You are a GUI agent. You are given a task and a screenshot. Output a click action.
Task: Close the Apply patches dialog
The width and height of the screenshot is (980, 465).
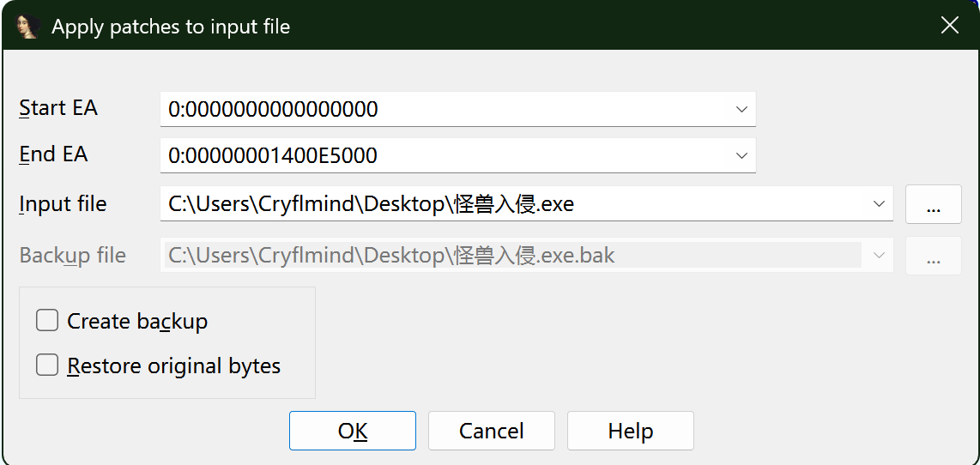coord(949,26)
